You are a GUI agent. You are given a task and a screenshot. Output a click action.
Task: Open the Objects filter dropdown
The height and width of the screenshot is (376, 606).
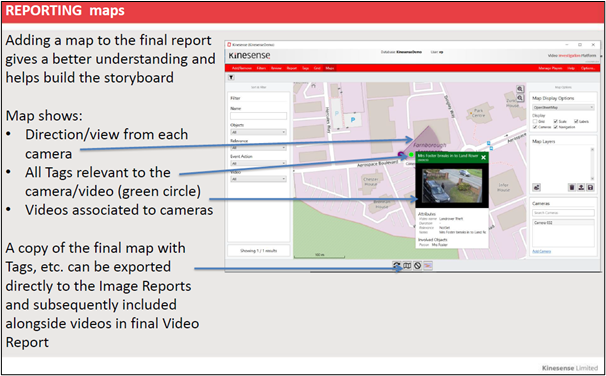point(258,132)
